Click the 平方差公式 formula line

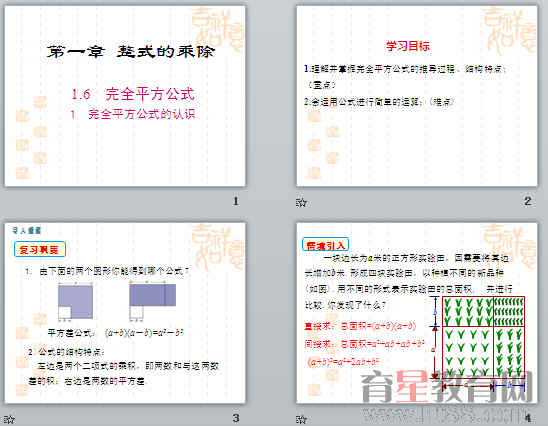[116, 333]
